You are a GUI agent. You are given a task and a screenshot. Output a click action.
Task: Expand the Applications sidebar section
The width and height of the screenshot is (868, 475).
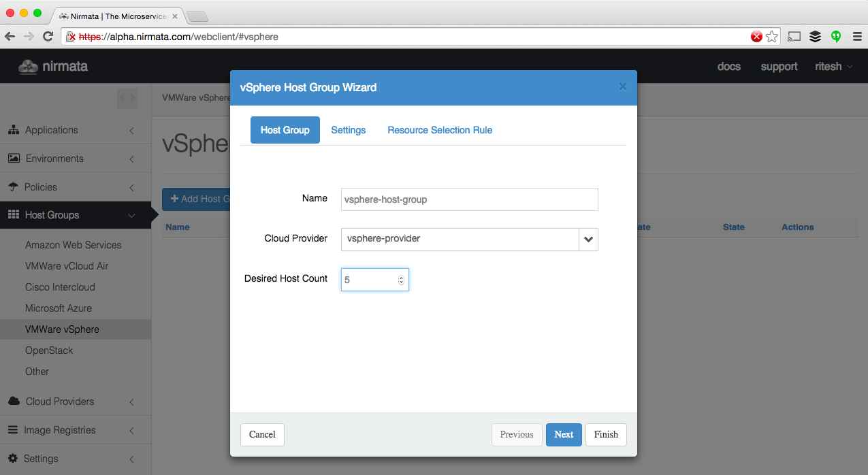point(131,131)
